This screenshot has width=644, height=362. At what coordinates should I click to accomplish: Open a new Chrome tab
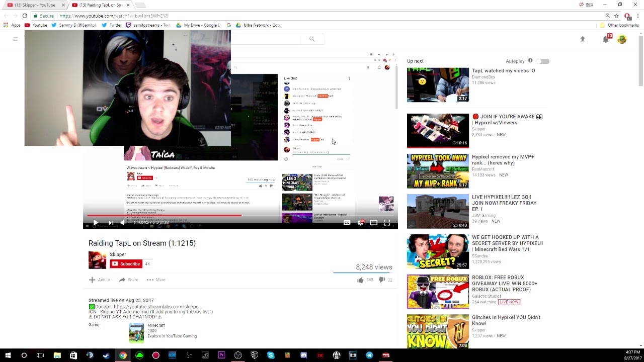coord(140,5)
